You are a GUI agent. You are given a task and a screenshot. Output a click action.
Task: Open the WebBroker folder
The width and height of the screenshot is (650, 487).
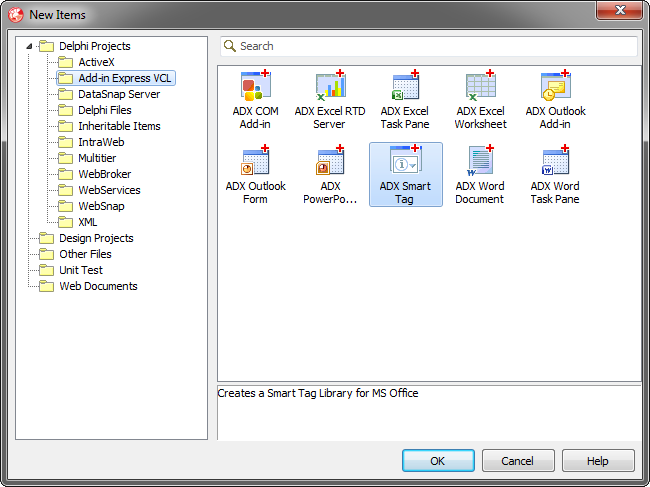[x=95, y=174]
